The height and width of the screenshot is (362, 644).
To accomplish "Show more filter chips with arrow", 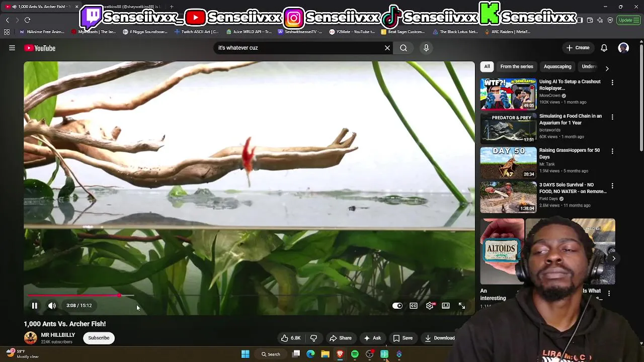I will click(x=607, y=68).
